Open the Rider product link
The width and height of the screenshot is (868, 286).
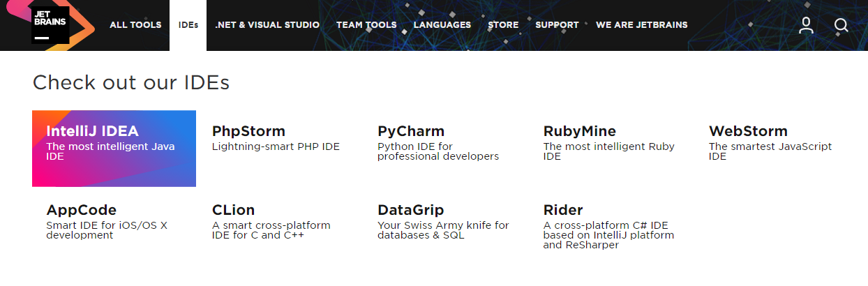pyautogui.click(x=563, y=210)
